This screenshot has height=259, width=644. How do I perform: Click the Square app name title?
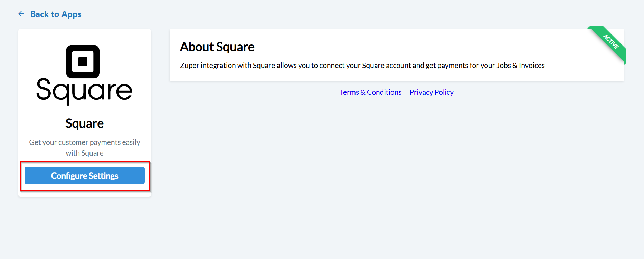[x=85, y=123]
